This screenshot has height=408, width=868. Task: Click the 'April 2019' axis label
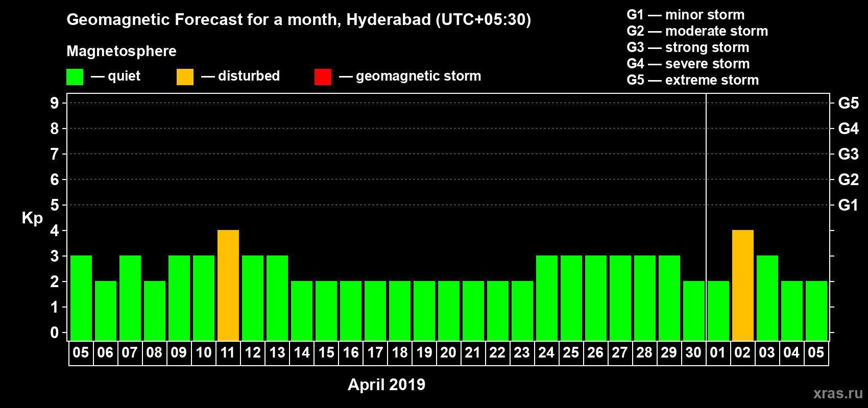pyautogui.click(x=387, y=384)
